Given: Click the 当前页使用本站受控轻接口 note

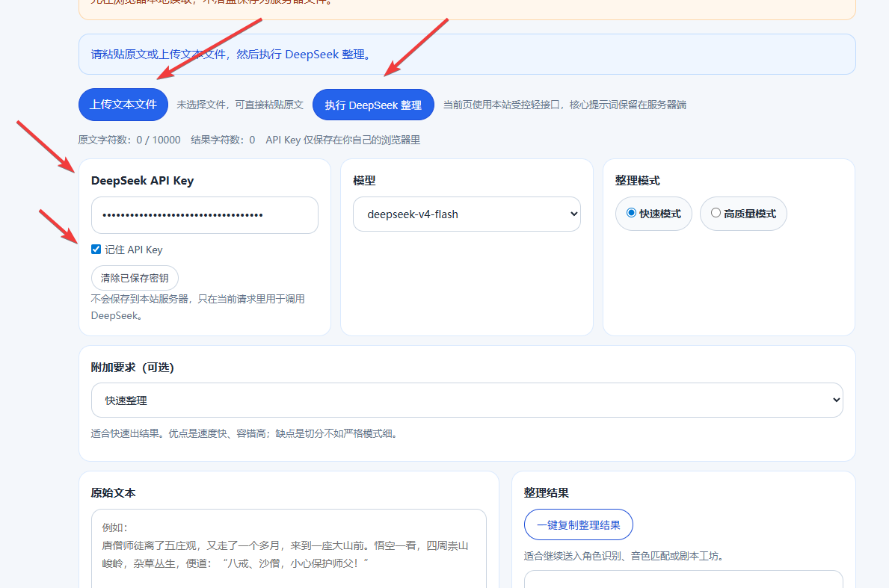Looking at the screenshot, I should click(565, 105).
